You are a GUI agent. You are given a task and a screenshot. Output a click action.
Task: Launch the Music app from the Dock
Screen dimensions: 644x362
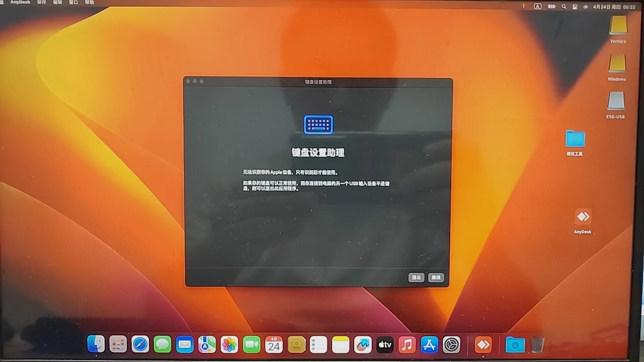pos(407,344)
